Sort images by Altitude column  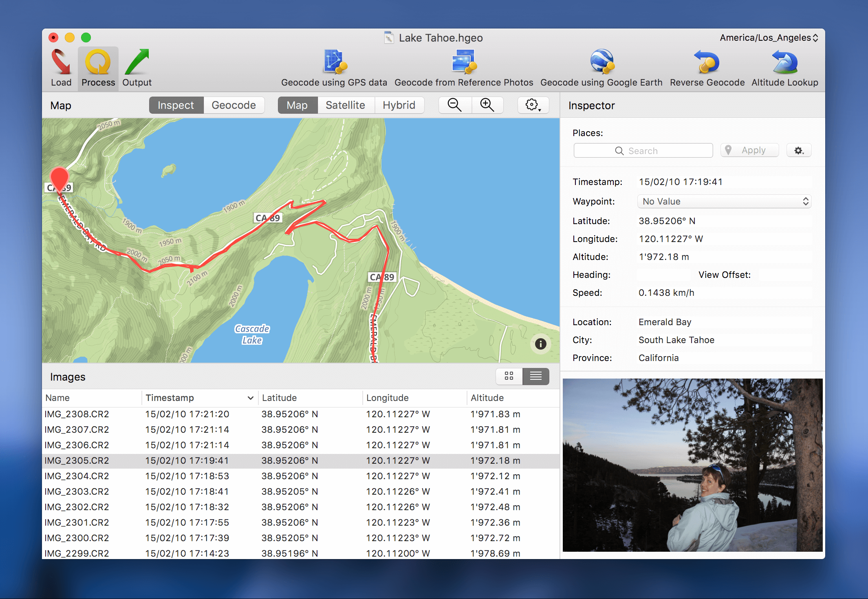pos(513,398)
